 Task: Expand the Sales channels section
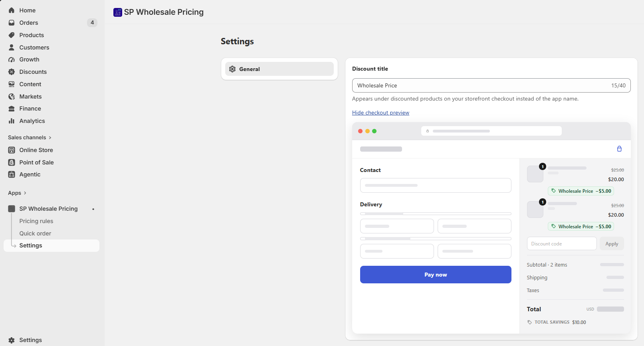pos(30,137)
